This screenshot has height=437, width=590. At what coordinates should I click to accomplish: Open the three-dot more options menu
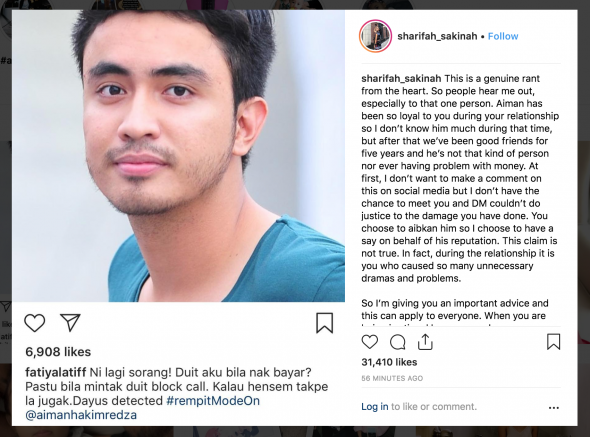[x=554, y=408]
